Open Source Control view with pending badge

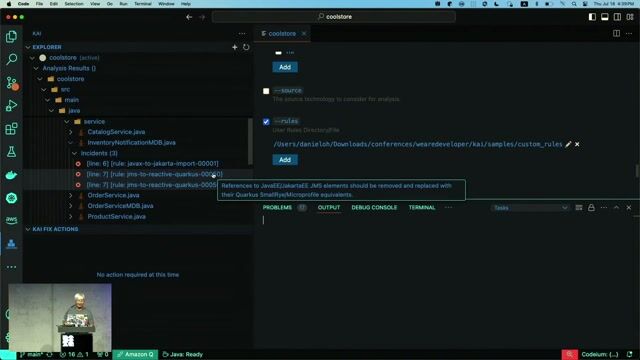coord(11,83)
